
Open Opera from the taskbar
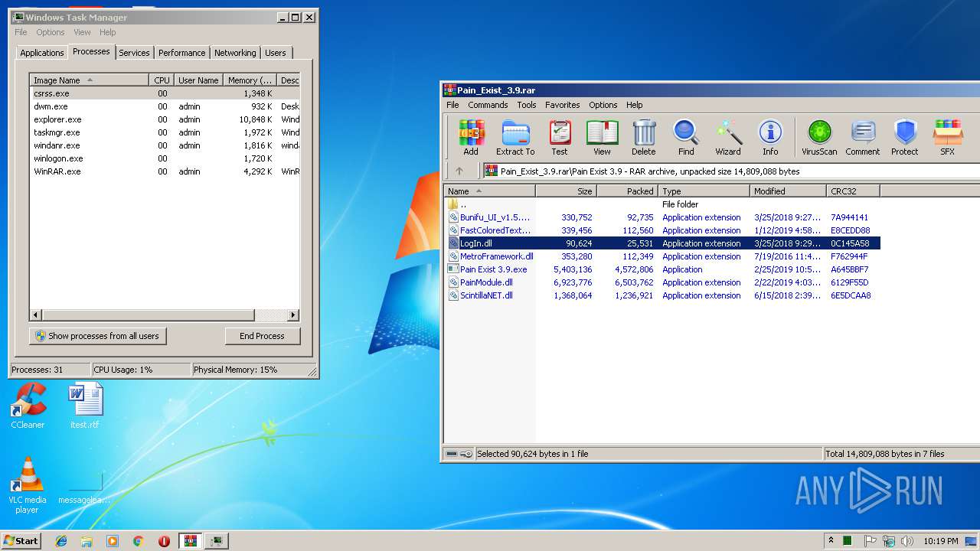(x=164, y=541)
